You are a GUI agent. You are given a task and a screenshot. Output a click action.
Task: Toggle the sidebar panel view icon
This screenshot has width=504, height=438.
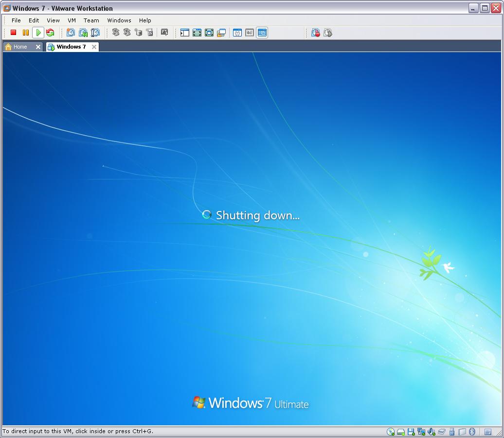(x=185, y=33)
